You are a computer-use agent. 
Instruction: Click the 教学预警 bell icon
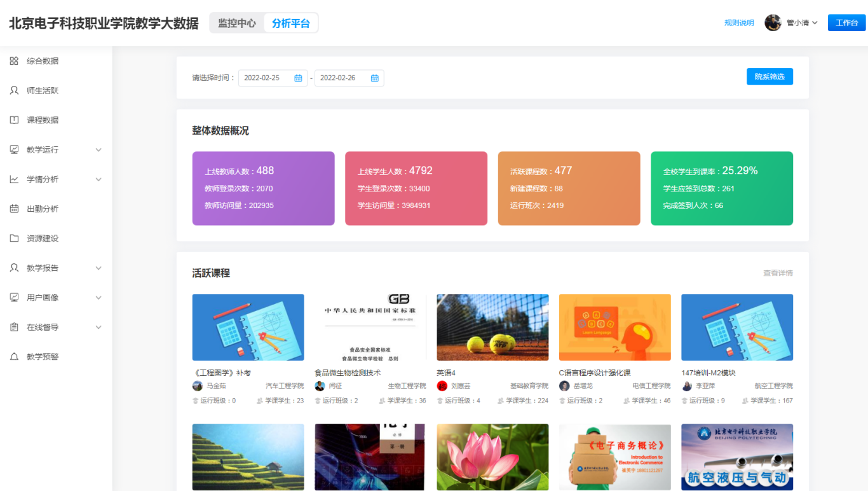point(14,357)
